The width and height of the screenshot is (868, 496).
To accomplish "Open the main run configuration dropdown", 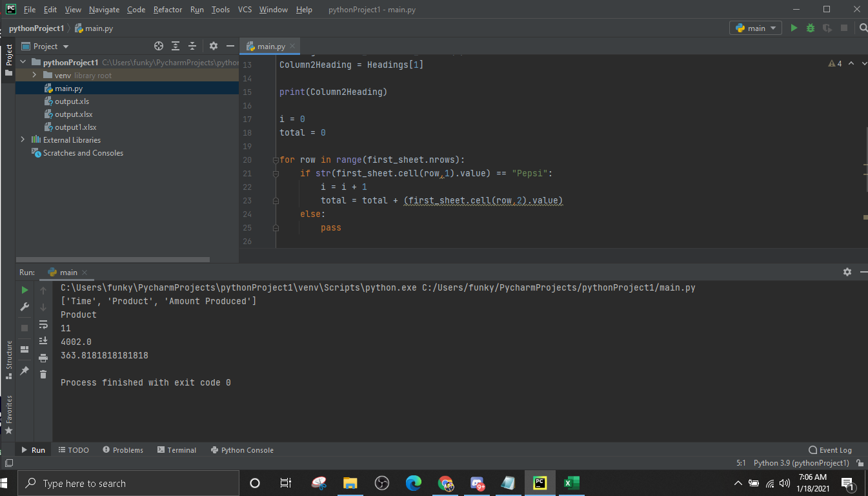I will point(756,28).
